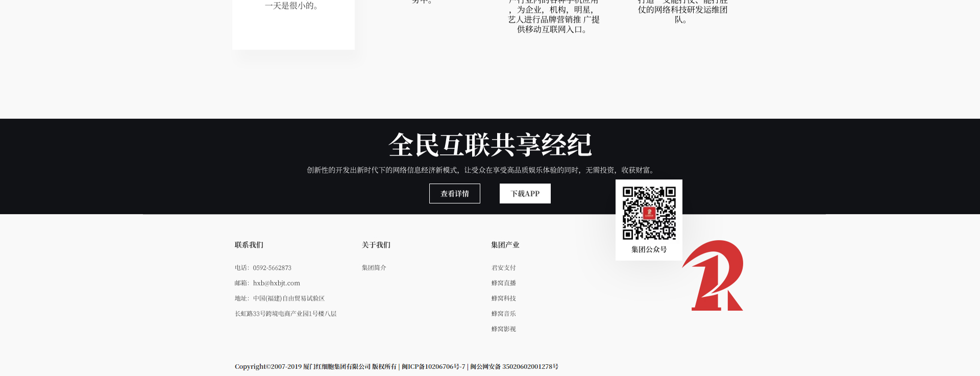980x376 pixels.
Task: Open the 君安支付 link
Action: click(503, 268)
